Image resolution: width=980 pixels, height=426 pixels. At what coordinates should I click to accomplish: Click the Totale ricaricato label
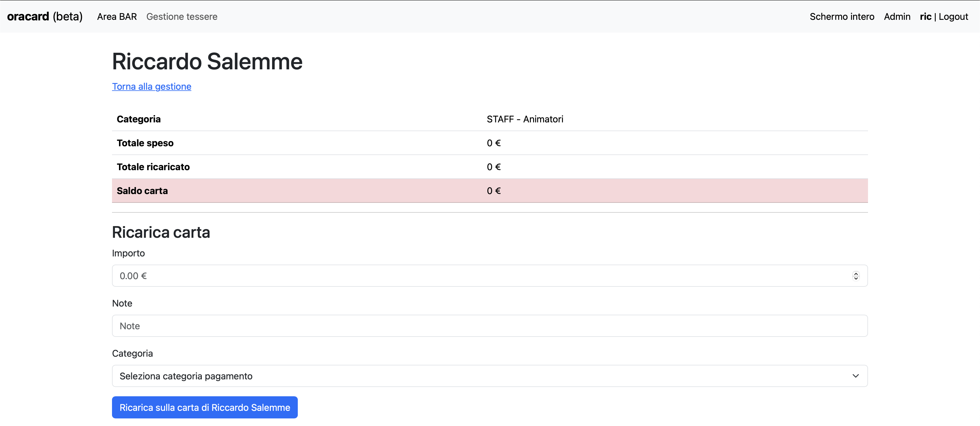(153, 167)
